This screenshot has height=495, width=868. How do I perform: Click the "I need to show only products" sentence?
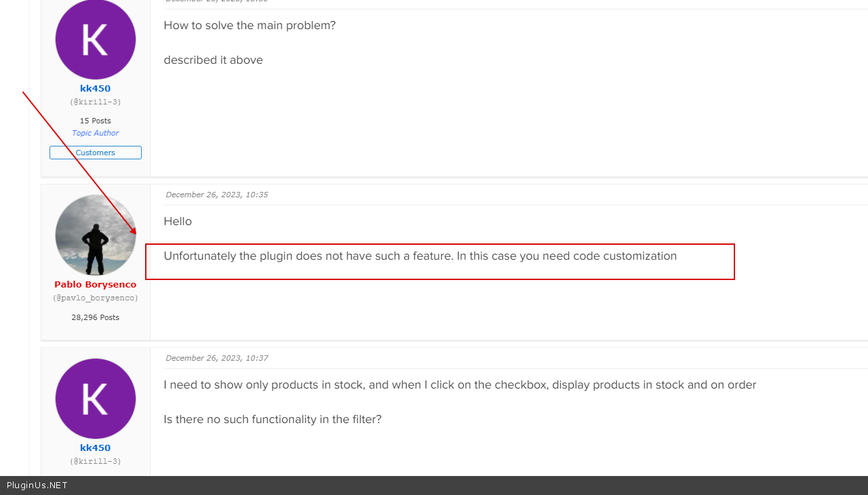(x=459, y=385)
